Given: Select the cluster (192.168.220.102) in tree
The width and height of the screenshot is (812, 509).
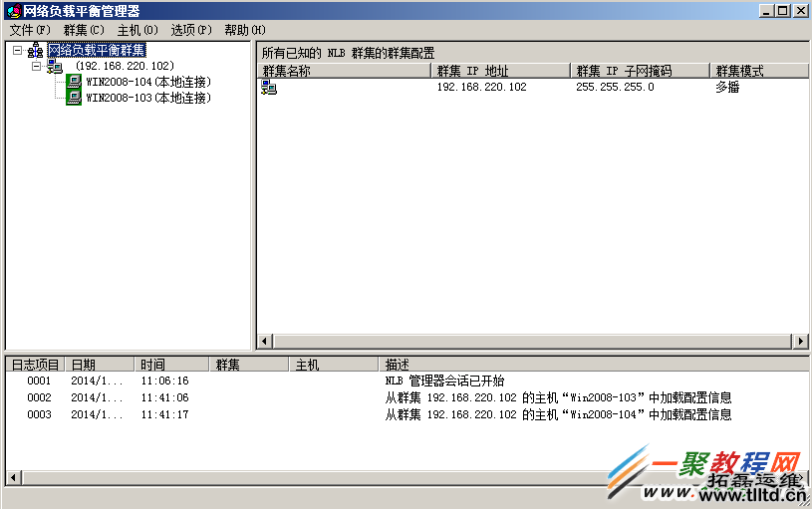Looking at the screenshot, I should coord(125,66).
